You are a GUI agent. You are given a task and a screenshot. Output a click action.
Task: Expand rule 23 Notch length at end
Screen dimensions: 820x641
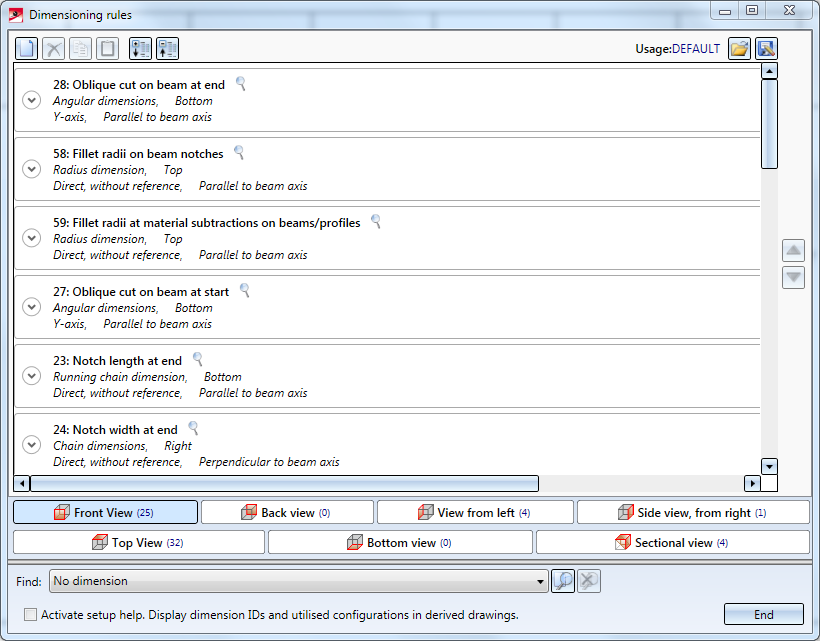pos(31,376)
